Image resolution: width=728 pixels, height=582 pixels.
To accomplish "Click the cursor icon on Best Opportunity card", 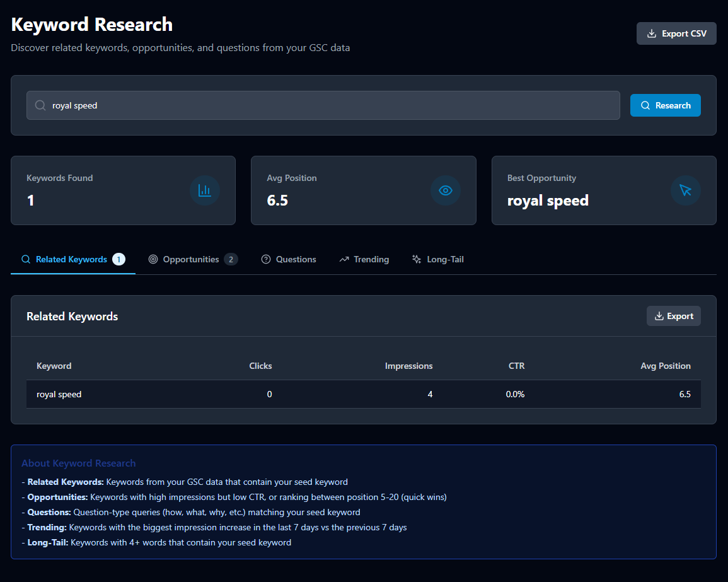I will (x=686, y=190).
